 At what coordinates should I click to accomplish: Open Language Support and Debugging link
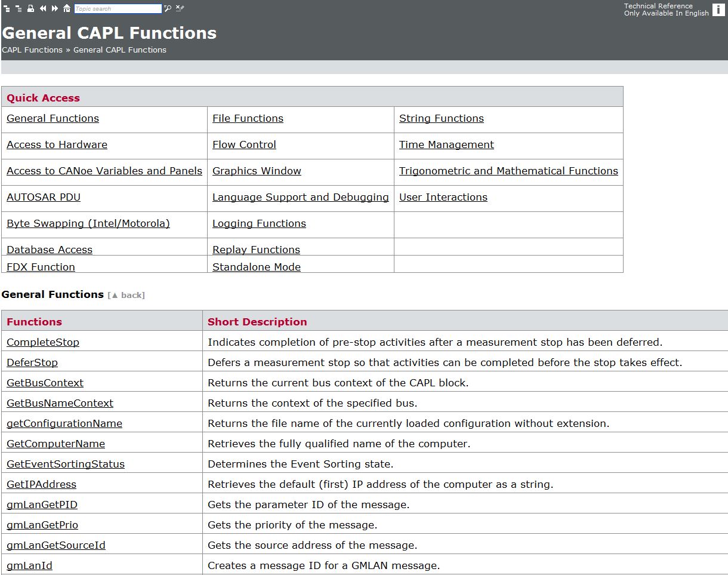point(300,198)
